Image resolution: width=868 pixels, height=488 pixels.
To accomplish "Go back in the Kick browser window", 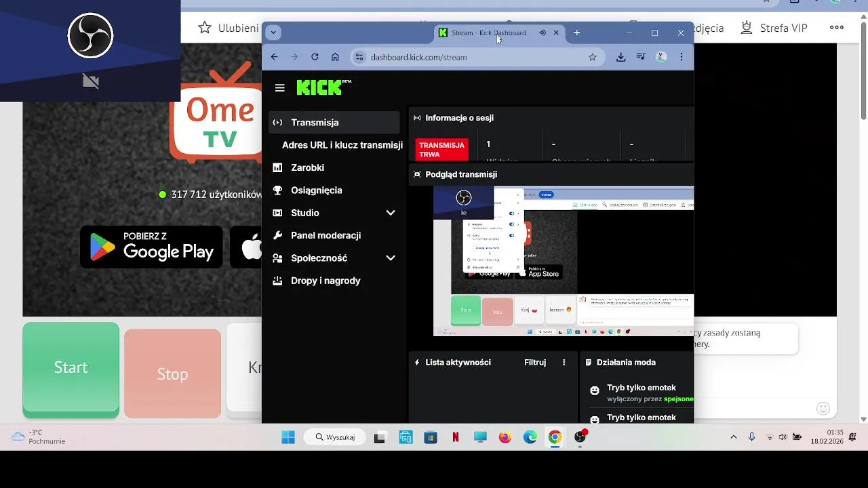I will (274, 57).
